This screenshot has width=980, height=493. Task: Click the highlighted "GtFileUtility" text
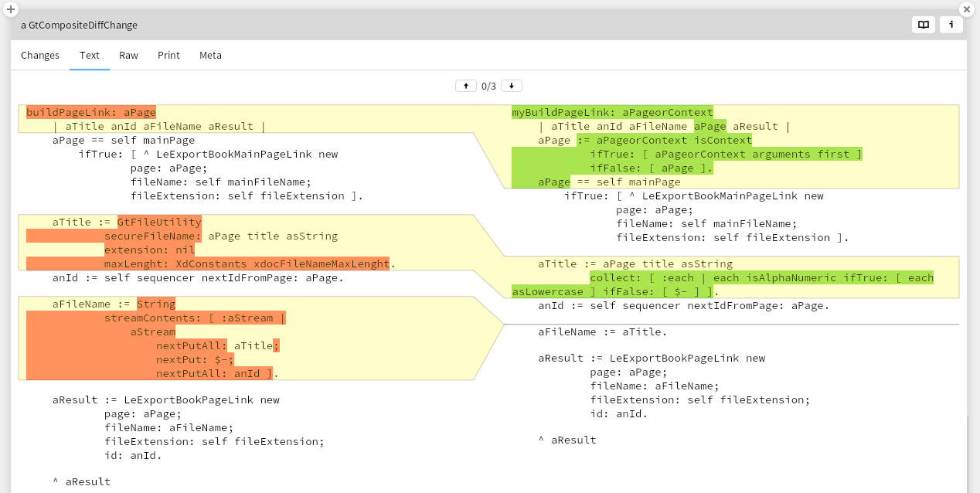coord(159,222)
